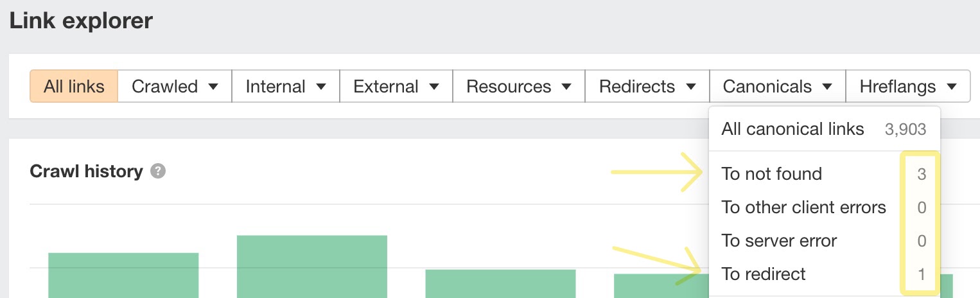
Task: Click the first crawl history bar
Action: [123, 275]
